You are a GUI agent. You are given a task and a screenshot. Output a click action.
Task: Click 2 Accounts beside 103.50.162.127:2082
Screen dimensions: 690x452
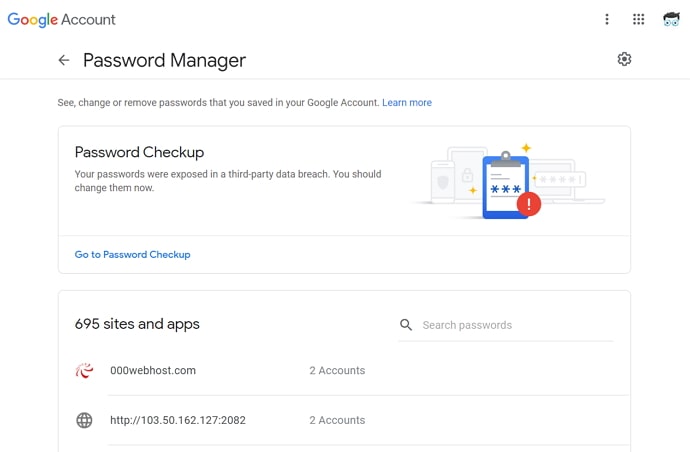[x=337, y=420]
